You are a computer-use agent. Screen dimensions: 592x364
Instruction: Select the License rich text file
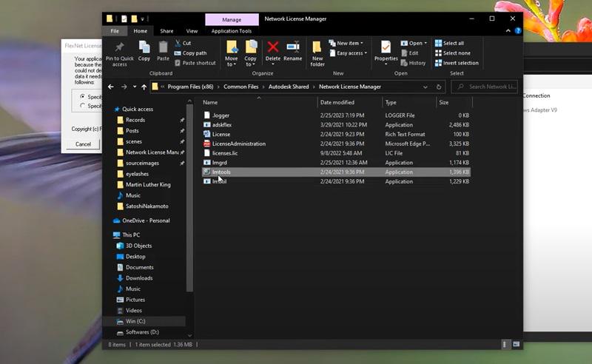click(x=336, y=135)
